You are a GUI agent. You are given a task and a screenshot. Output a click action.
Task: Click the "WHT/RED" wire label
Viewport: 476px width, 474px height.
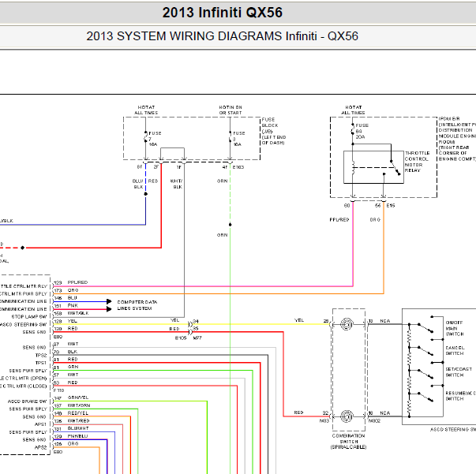pyautogui.click(x=78, y=420)
